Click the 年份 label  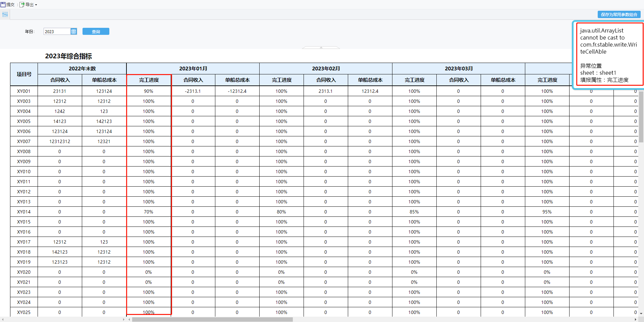(30, 31)
